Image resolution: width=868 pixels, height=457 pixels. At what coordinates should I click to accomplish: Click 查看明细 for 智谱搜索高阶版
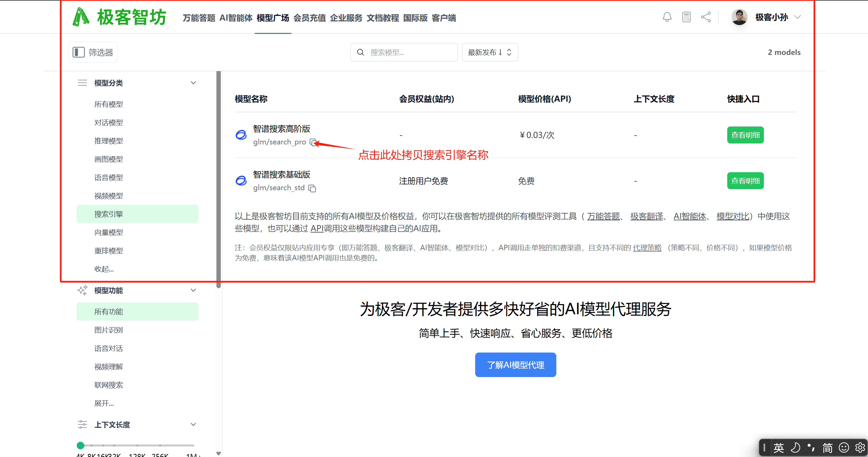pos(745,135)
